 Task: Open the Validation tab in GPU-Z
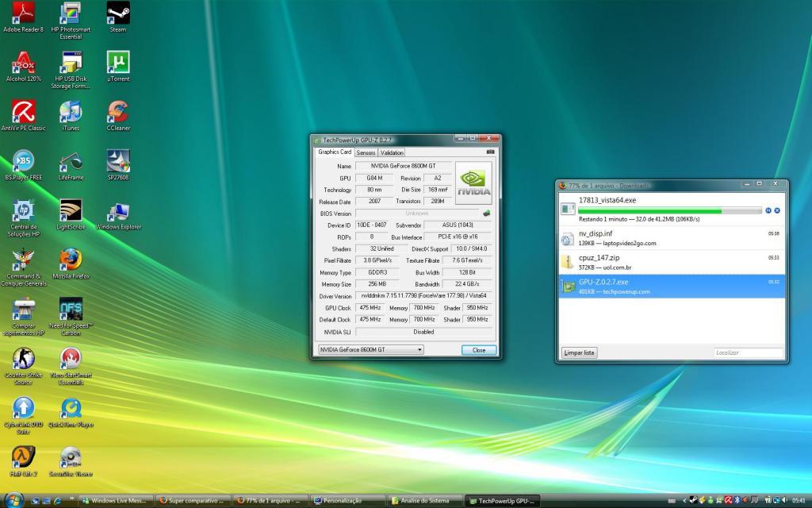coord(392,152)
